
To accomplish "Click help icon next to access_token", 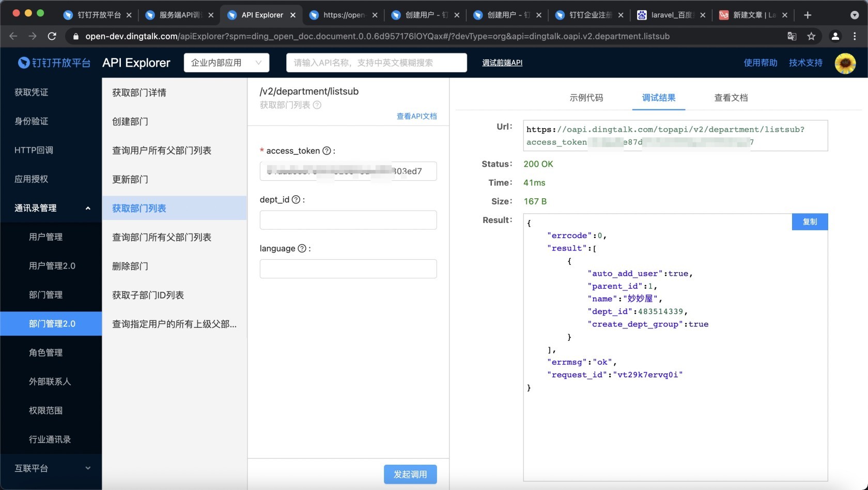I will [327, 151].
